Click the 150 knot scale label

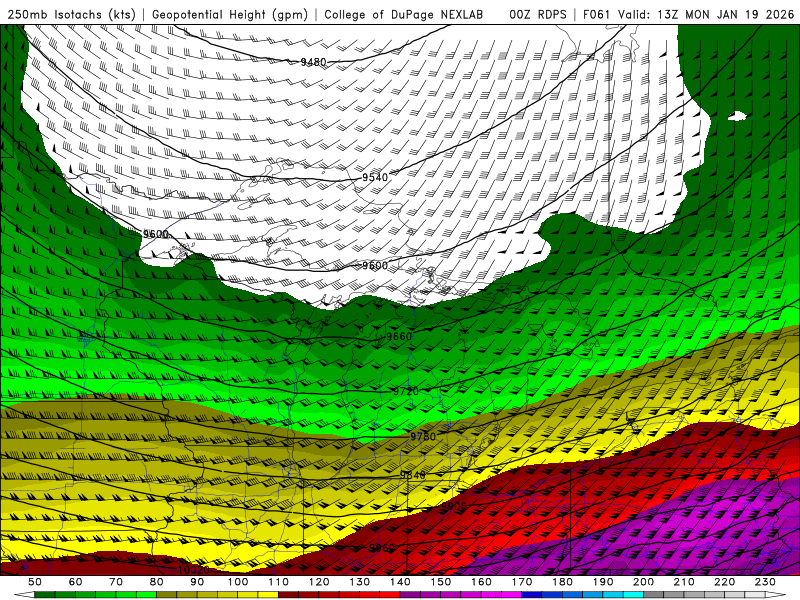coord(440,582)
